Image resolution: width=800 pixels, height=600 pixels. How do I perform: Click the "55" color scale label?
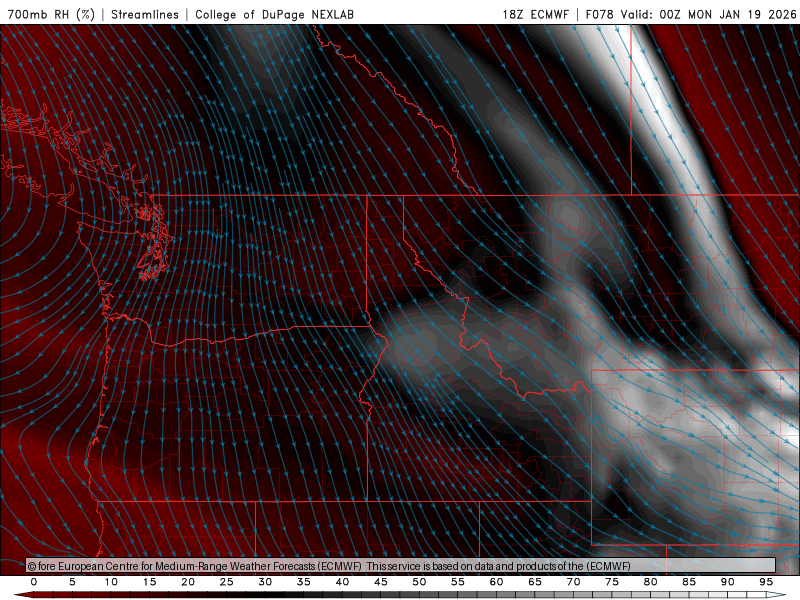(x=458, y=582)
